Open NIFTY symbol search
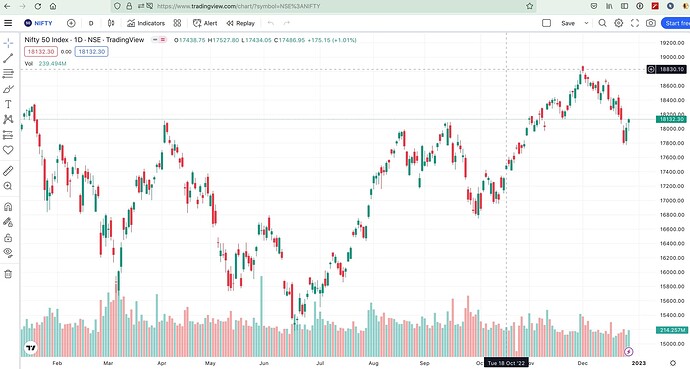 tap(38, 23)
